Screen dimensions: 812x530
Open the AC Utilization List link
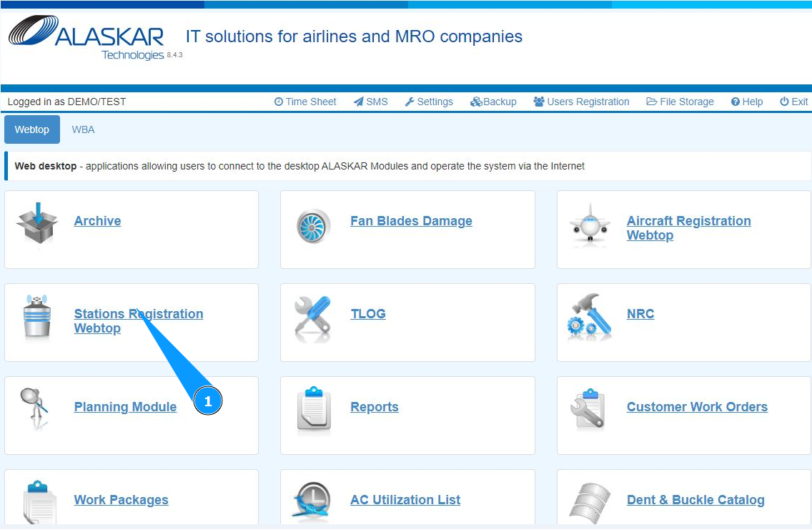coord(405,499)
